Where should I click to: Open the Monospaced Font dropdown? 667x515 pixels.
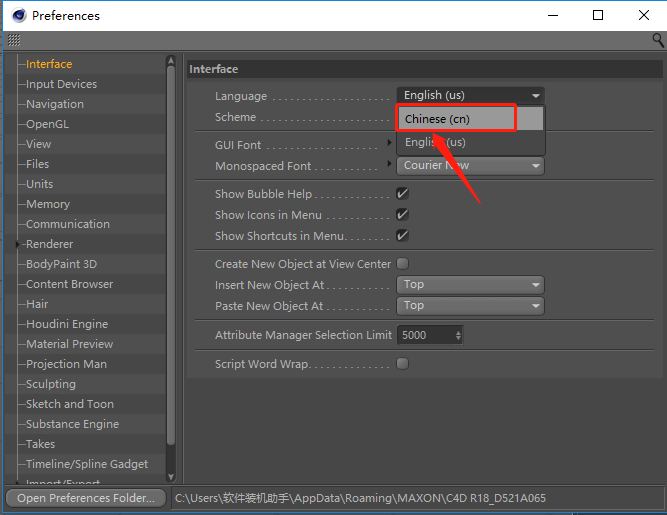470,165
